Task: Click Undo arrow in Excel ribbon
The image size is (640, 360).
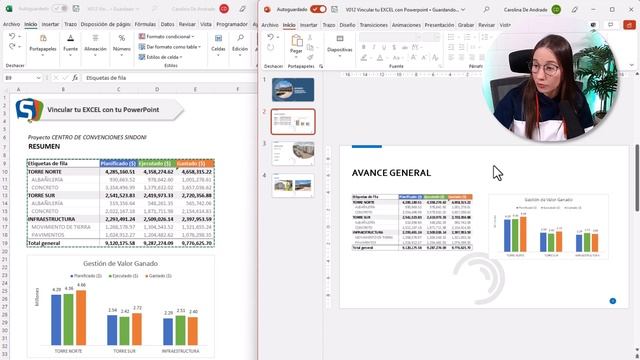Action: 12,36
